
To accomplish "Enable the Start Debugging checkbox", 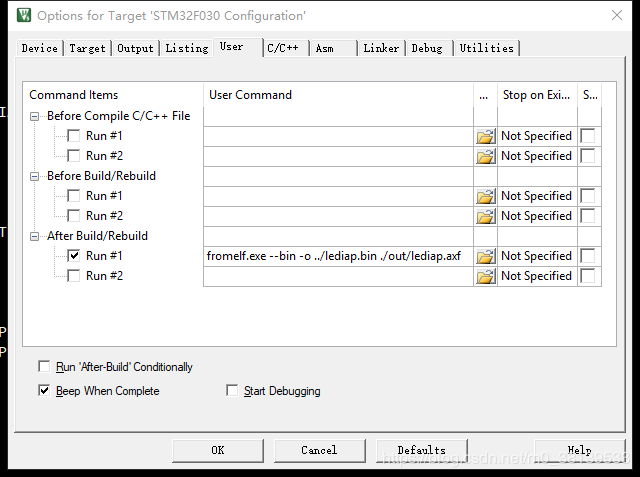I will tap(233, 391).
